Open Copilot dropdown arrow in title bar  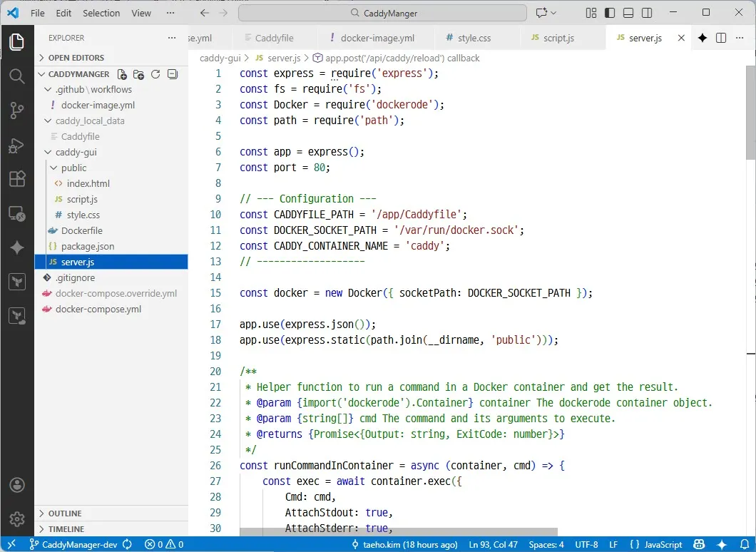[x=553, y=13]
